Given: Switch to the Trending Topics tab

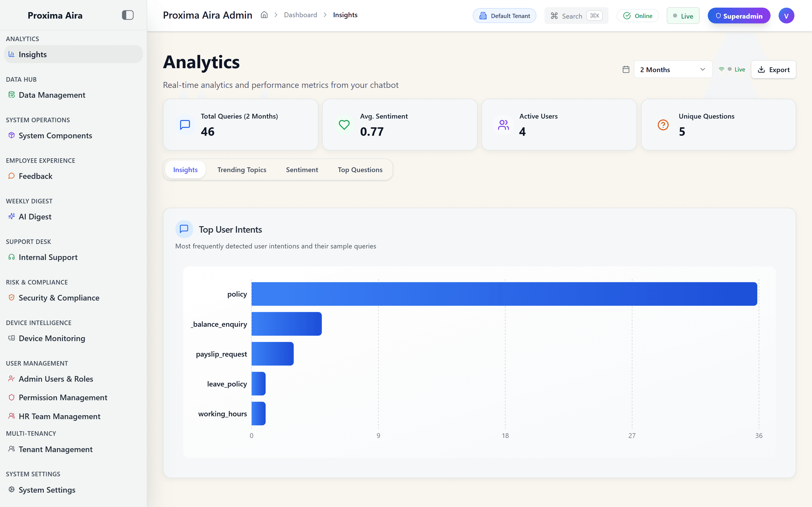Looking at the screenshot, I should [x=242, y=170].
